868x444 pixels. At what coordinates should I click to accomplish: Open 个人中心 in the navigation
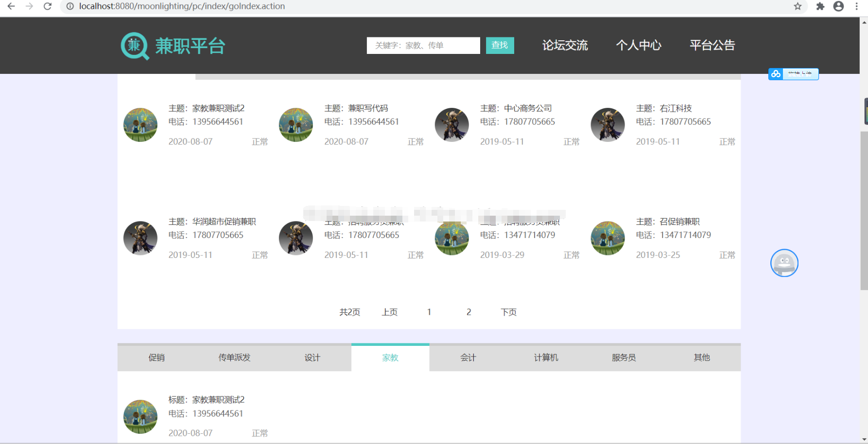[x=639, y=45]
